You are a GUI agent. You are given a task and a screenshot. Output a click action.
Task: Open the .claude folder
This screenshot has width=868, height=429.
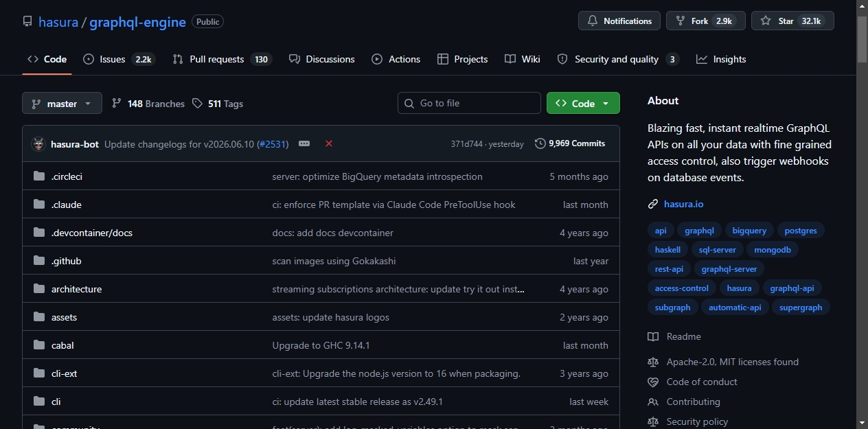(x=67, y=205)
